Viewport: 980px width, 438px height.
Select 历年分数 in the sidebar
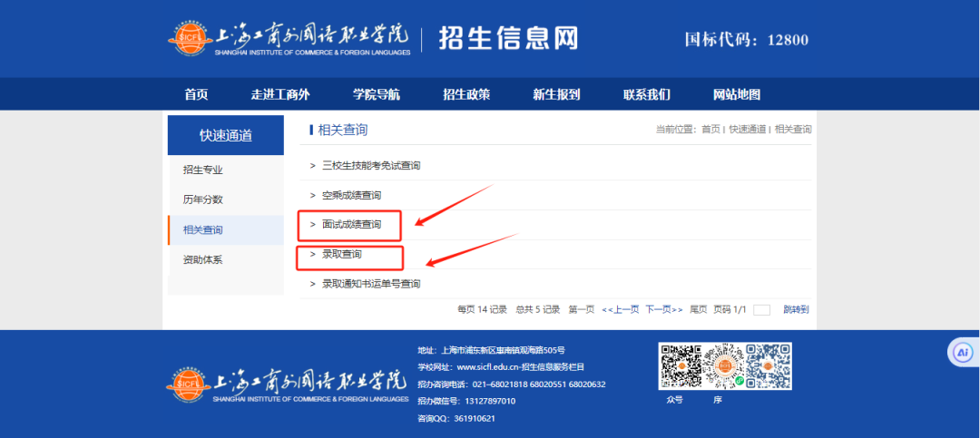coord(202,200)
